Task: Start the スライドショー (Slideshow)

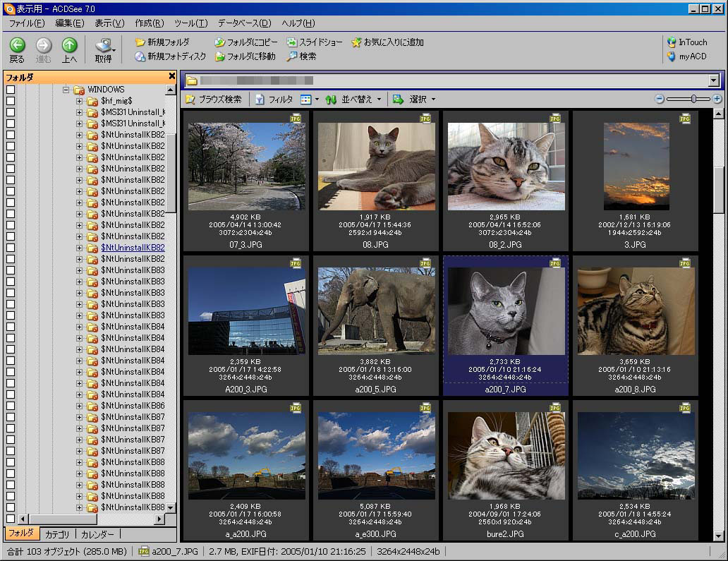Action: click(x=315, y=42)
